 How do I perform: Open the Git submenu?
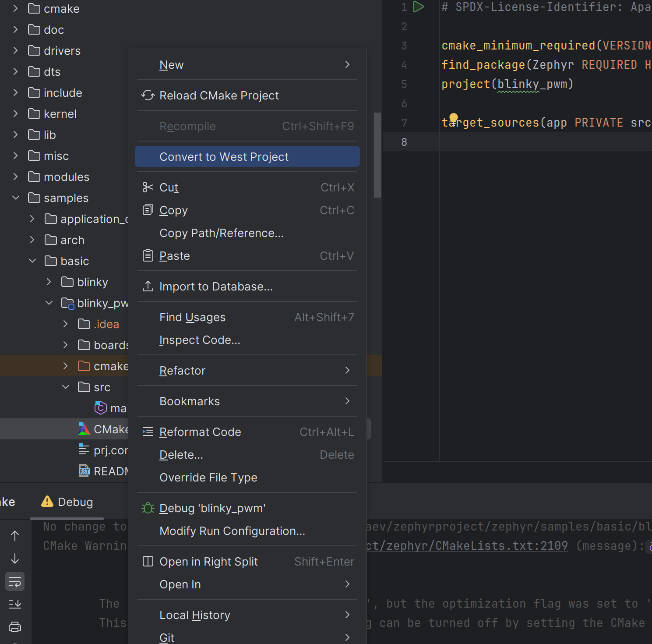pos(247,637)
